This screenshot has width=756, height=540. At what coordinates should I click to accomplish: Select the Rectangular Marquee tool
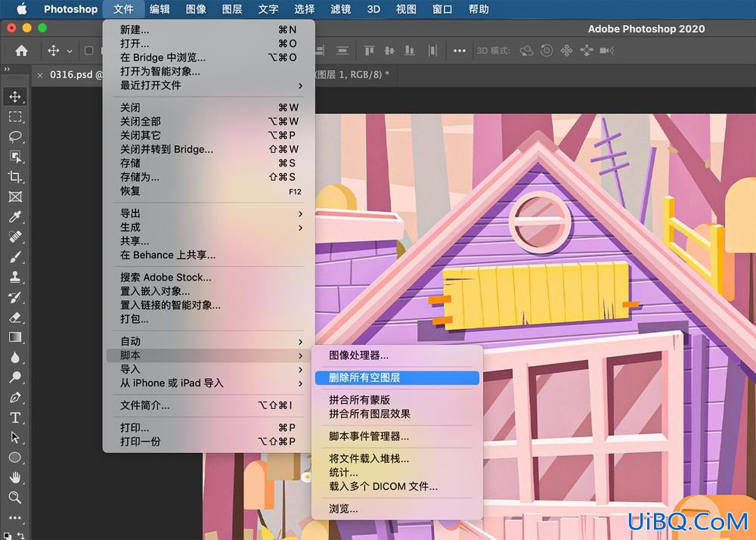15,116
